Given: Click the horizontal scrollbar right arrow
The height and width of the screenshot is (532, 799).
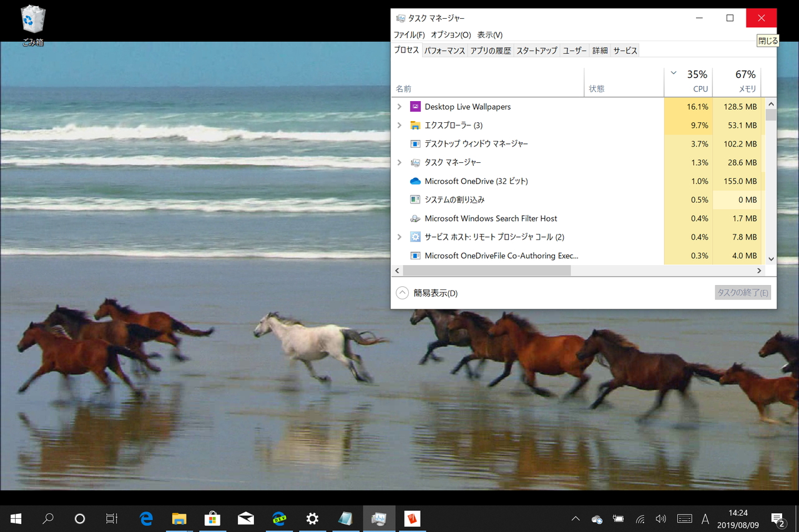Looking at the screenshot, I should click(759, 271).
